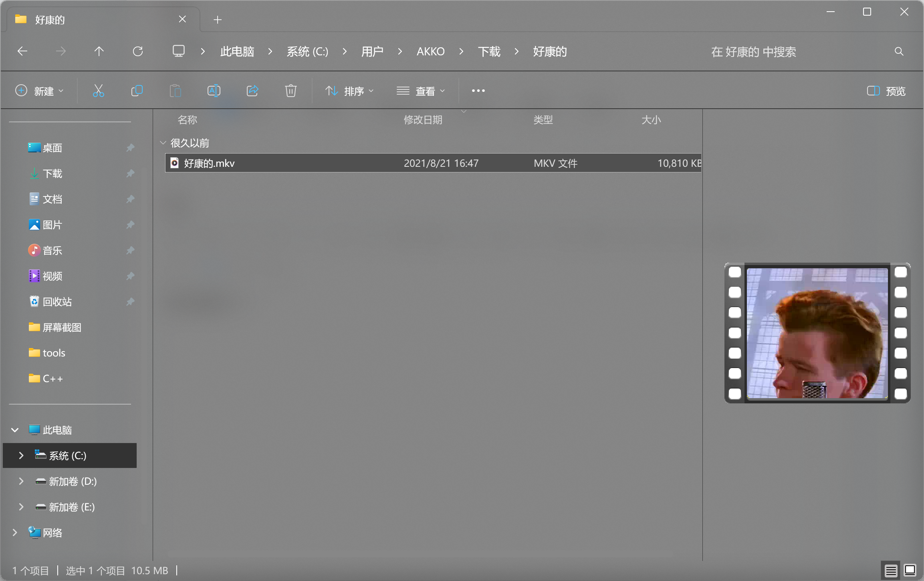Click the Cut scissors icon
The height and width of the screenshot is (581, 924).
click(98, 91)
